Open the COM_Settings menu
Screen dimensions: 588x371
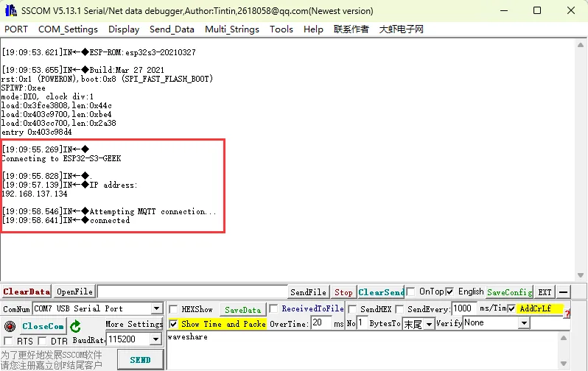click(x=68, y=29)
